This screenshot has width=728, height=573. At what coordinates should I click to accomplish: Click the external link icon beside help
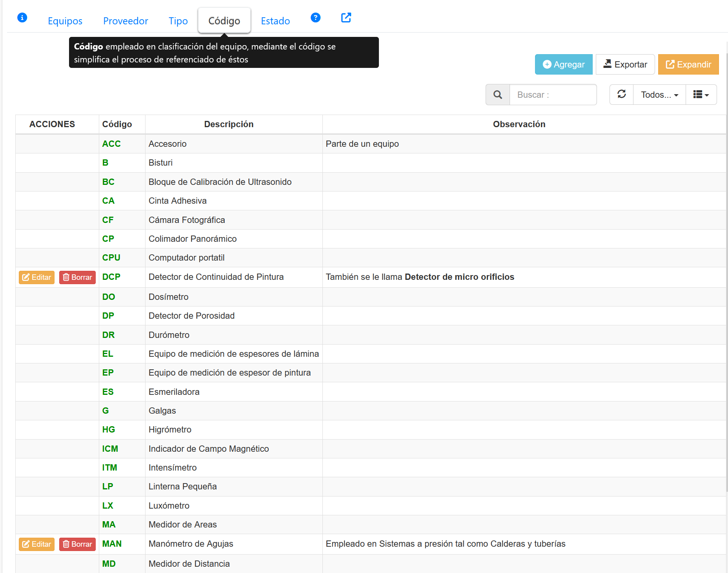[346, 18]
